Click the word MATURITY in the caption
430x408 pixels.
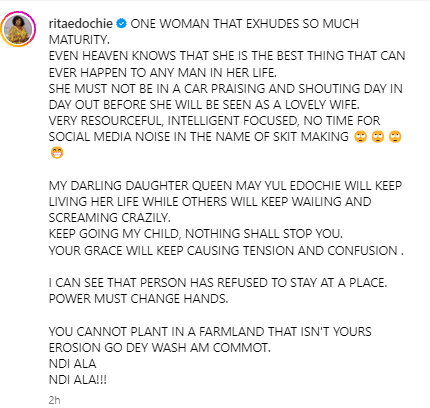point(79,40)
